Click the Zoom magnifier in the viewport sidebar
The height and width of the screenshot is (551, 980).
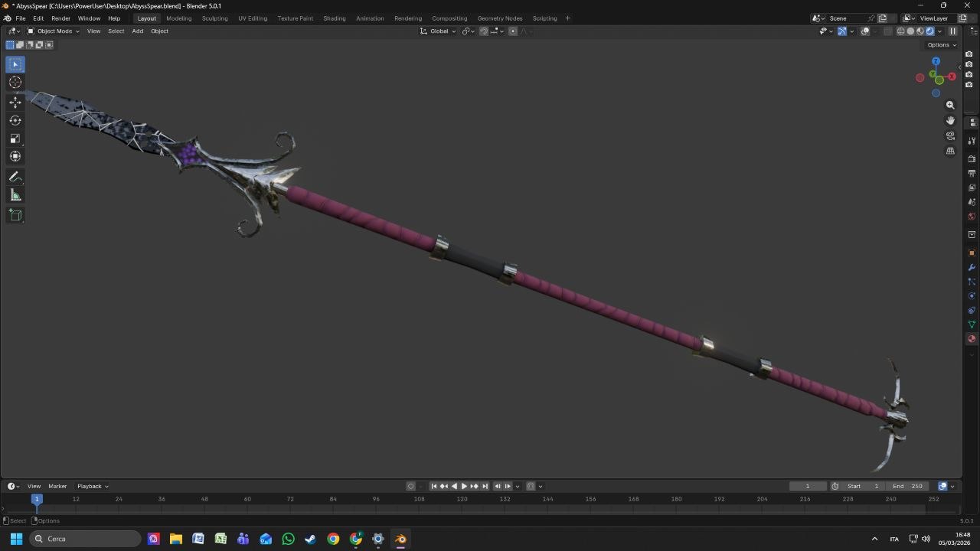(951, 105)
